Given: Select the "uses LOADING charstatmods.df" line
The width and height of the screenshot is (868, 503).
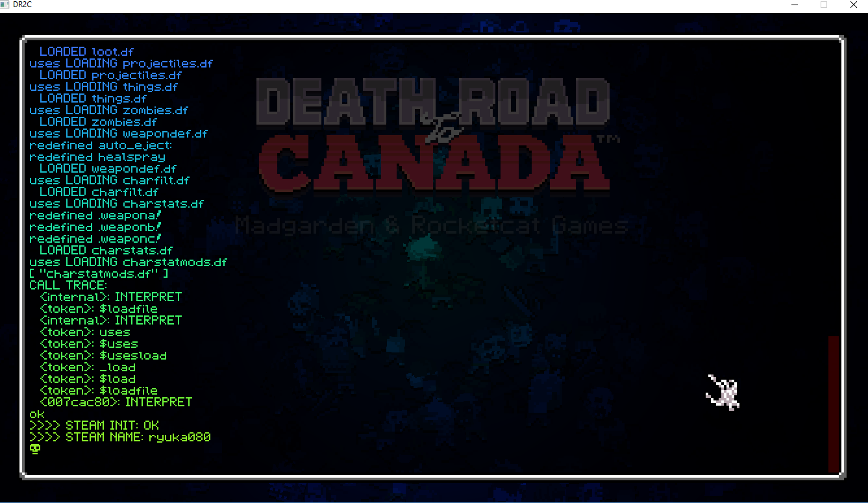Looking at the screenshot, I should (128, 262).
